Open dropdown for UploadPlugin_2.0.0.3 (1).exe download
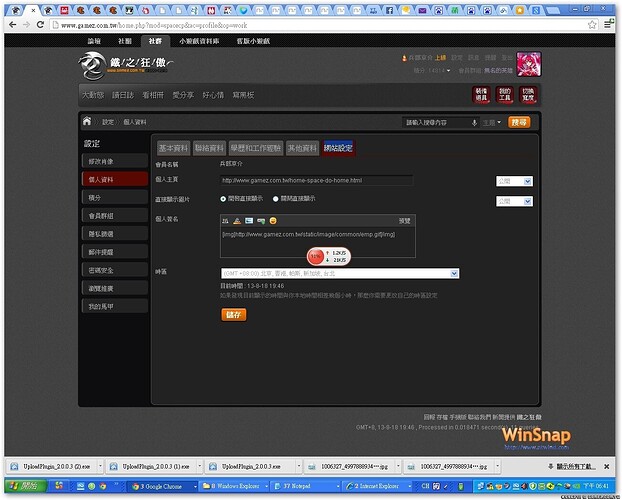 coord(199,467)
